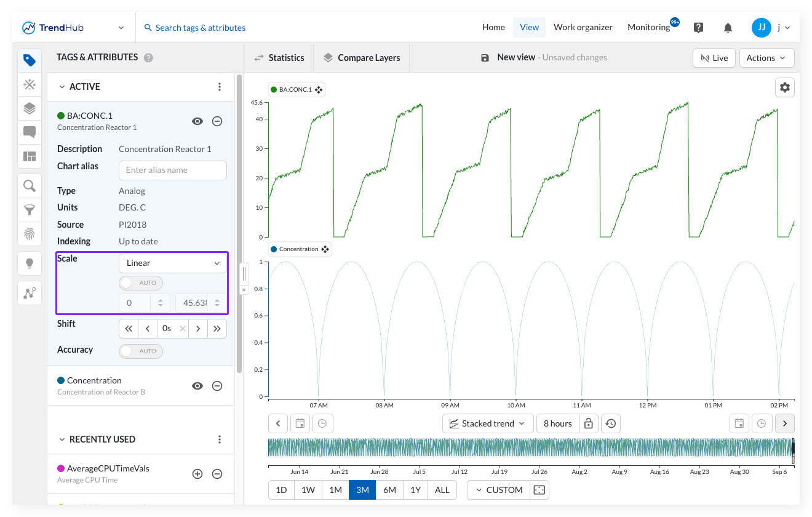Open the Scale Linear dropdown

pyautogui.click(x=173, y=263)
